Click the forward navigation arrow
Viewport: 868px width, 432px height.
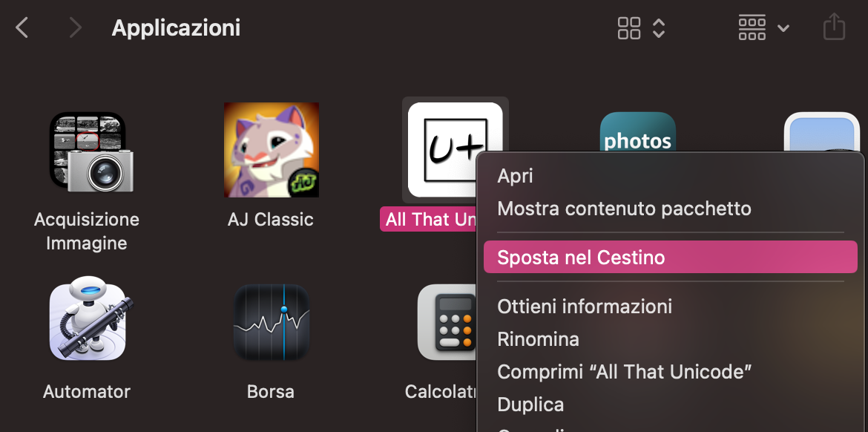point(74,27)
